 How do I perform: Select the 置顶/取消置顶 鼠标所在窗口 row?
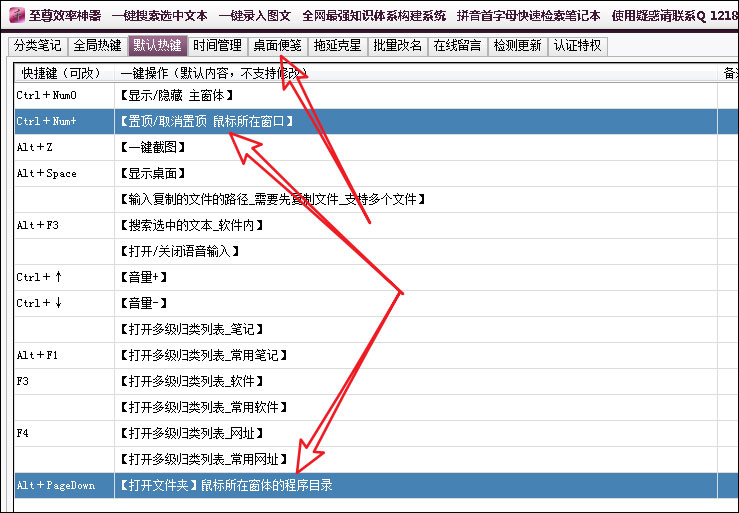click(x=300, y=121)
